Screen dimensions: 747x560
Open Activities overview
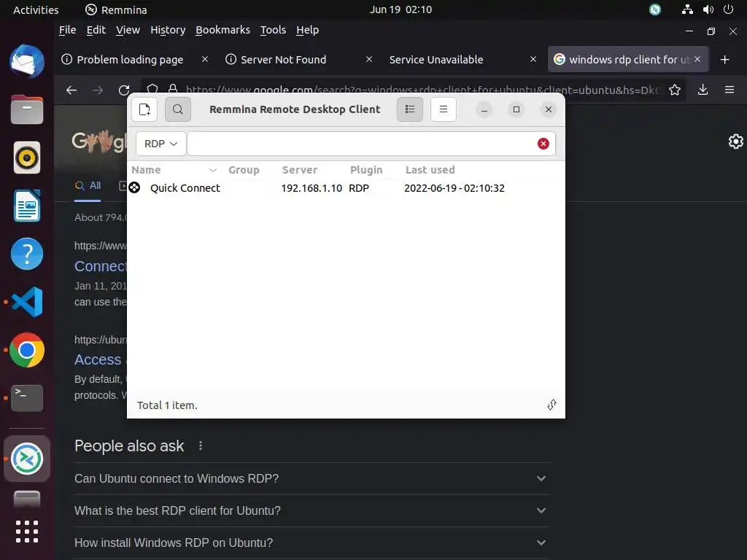pyautogui.click(x=36, y=9)
